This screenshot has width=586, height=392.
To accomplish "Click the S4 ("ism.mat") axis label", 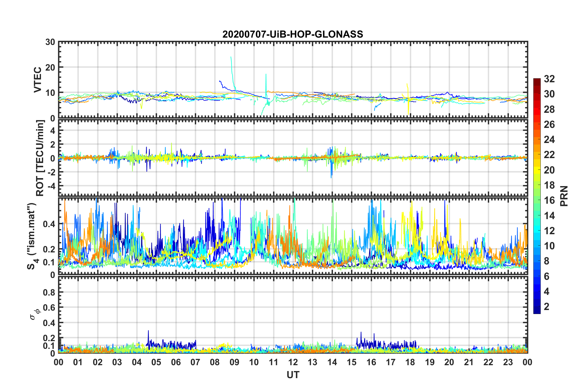I will coord(32,236).
